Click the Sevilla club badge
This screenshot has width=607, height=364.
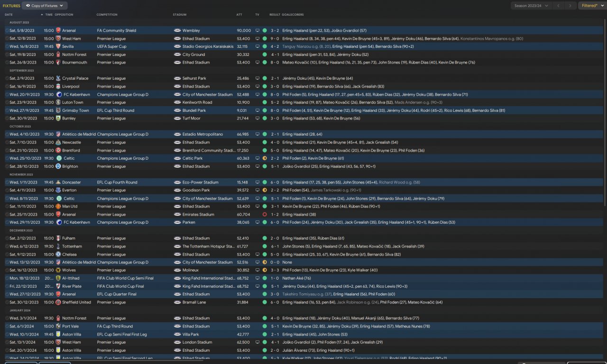point(58,46)
